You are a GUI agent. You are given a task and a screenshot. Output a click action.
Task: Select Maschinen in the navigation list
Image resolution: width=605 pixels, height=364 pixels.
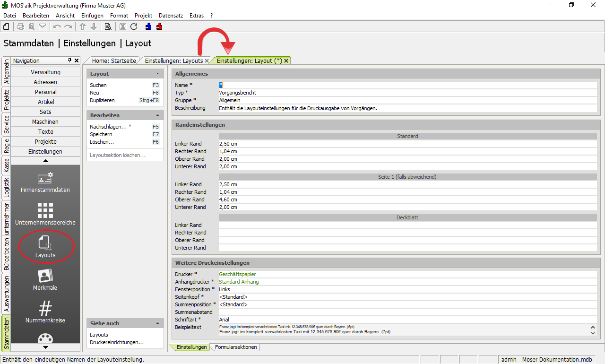click(45, 122)
